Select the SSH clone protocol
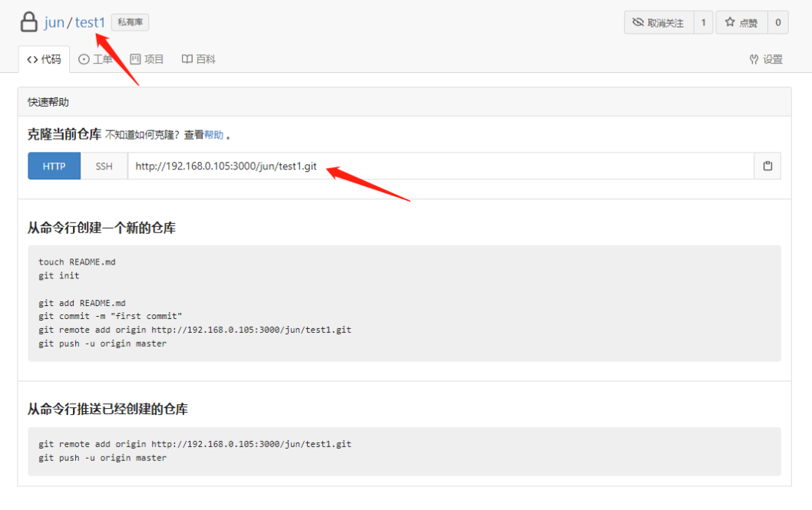 pos(104,166)
